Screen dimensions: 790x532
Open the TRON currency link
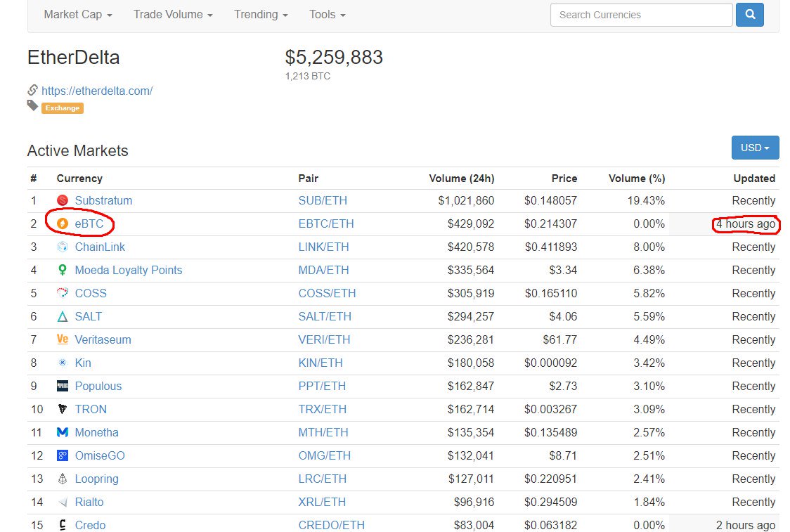click(x=91, y=409)
